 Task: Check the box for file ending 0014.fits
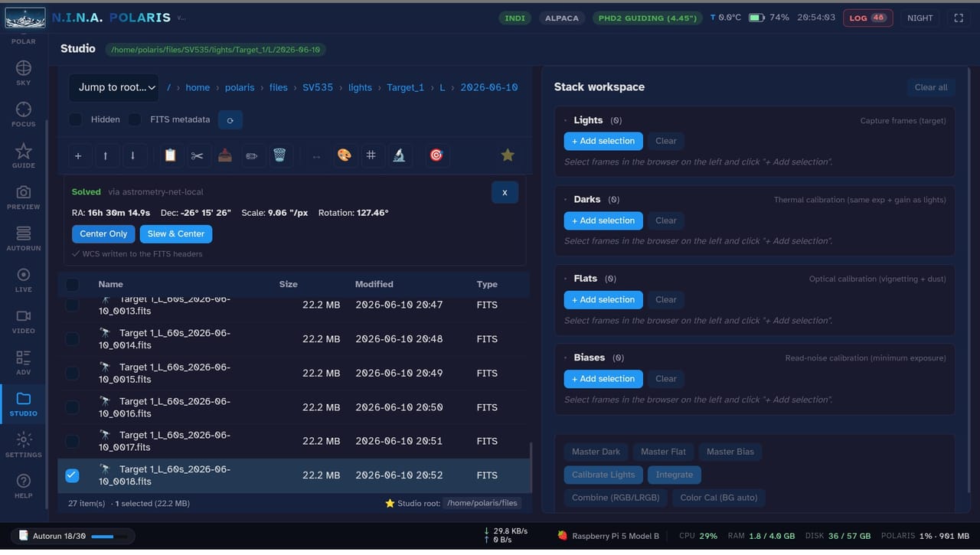tap(72, 339)
